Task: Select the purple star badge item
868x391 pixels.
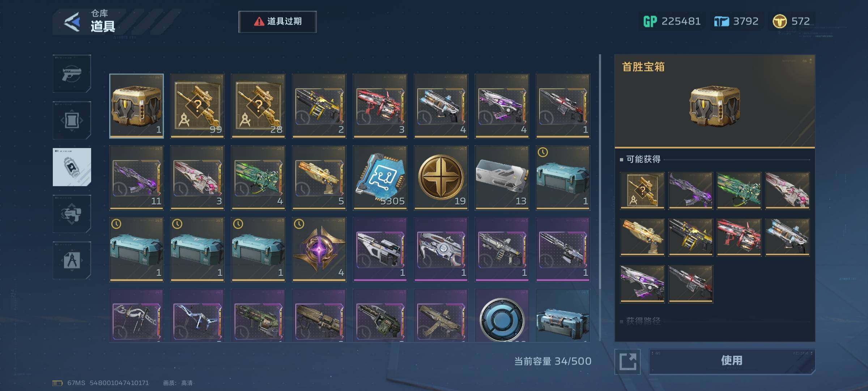Action: click(x=319, y=249)
